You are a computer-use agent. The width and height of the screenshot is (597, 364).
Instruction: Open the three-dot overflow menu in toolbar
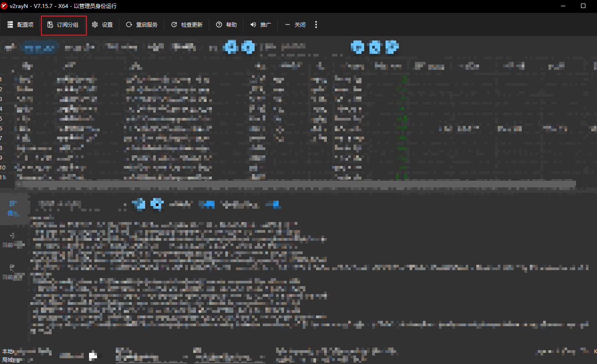pos(316,25)
